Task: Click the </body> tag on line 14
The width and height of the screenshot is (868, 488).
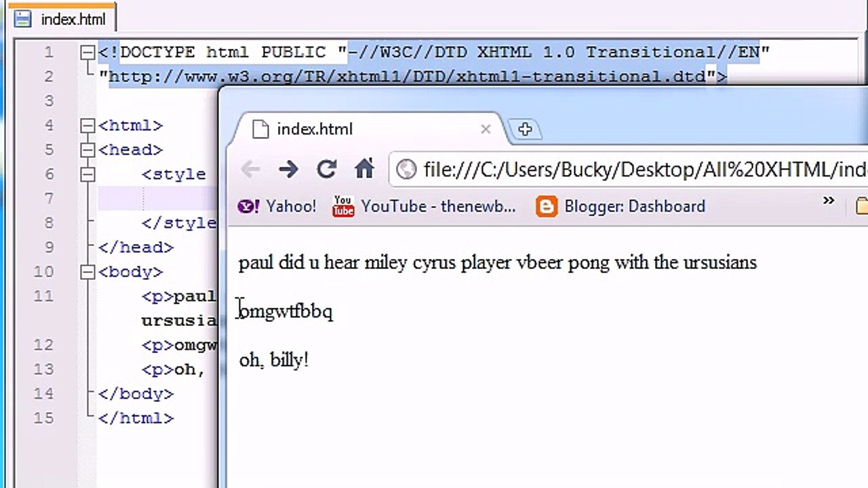Action: 136,394
